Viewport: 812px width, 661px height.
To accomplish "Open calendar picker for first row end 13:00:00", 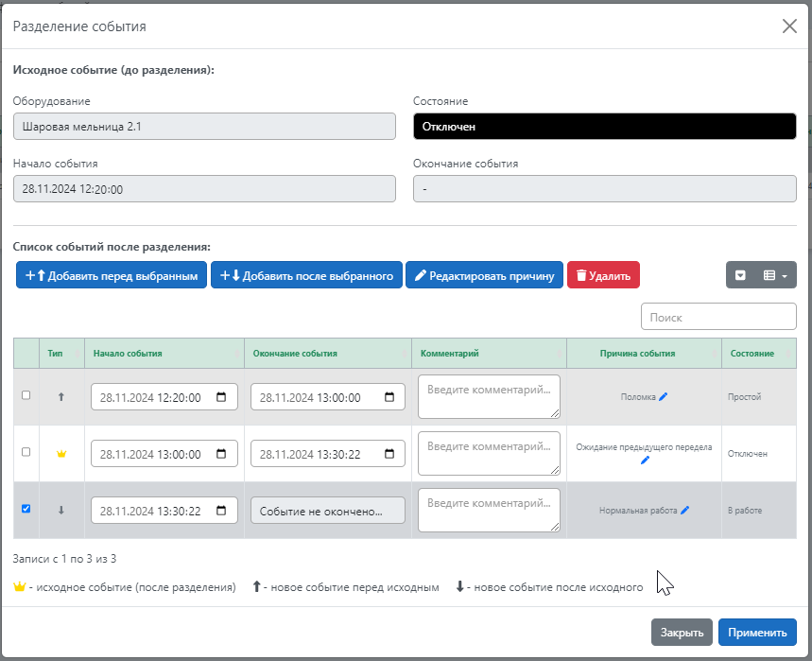I will pos(389,398).
